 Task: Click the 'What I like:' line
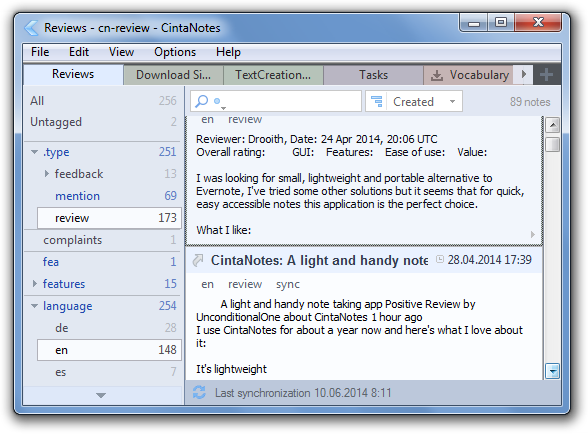pos(224,230)
